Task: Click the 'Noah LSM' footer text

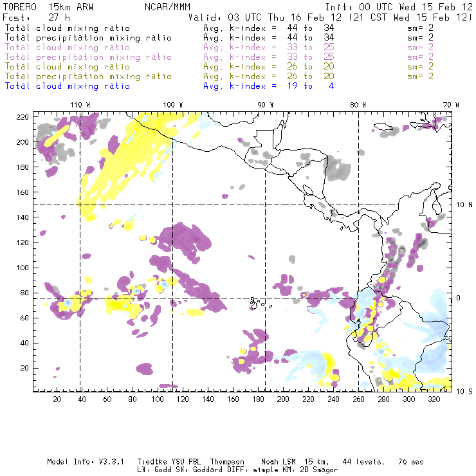Action: (279, 462)
